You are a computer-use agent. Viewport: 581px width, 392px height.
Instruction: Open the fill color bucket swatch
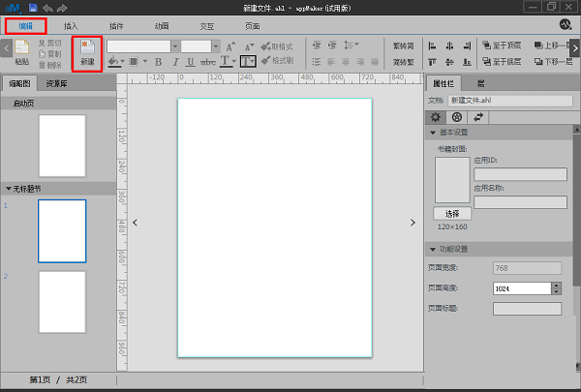point(113,62)
